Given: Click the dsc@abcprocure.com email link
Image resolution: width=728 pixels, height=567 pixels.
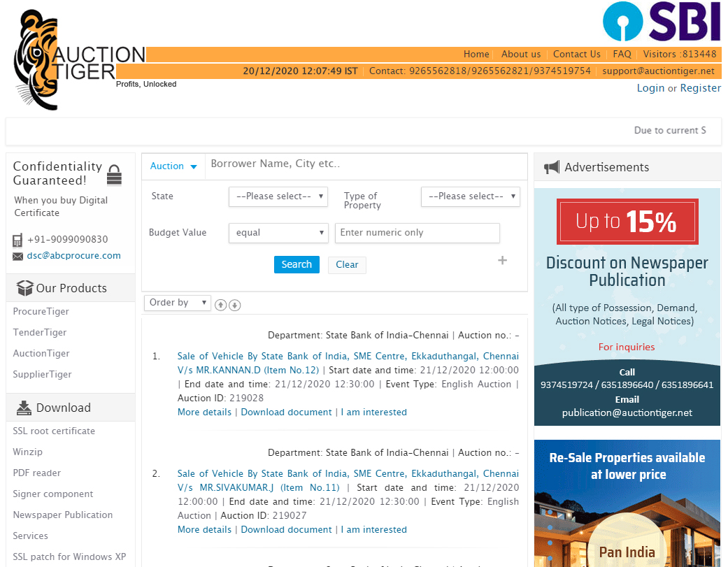Looking at the screenshot, I should pyautogui.click(x=74, y=256).
